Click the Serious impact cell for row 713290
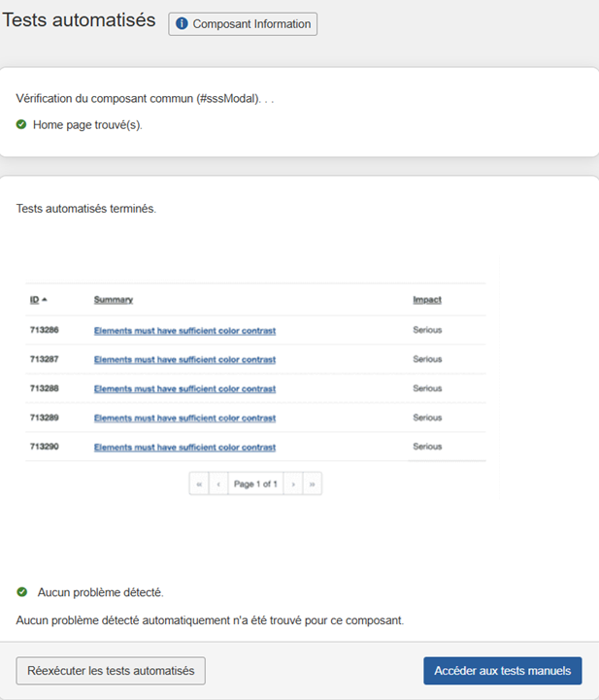This screenshot has width=599, height=700. tap(427, 448)
